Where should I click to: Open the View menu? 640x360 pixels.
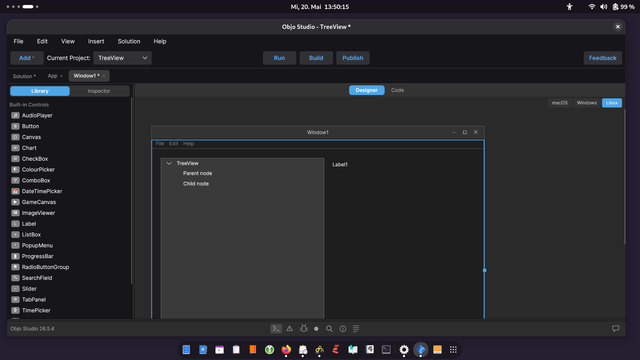click(x=68, y=41)
